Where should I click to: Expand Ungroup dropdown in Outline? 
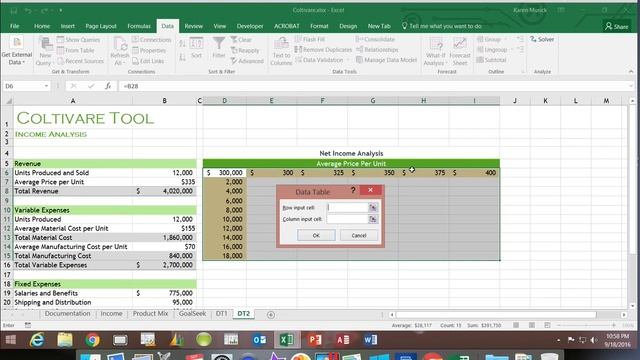pos(511,49)
